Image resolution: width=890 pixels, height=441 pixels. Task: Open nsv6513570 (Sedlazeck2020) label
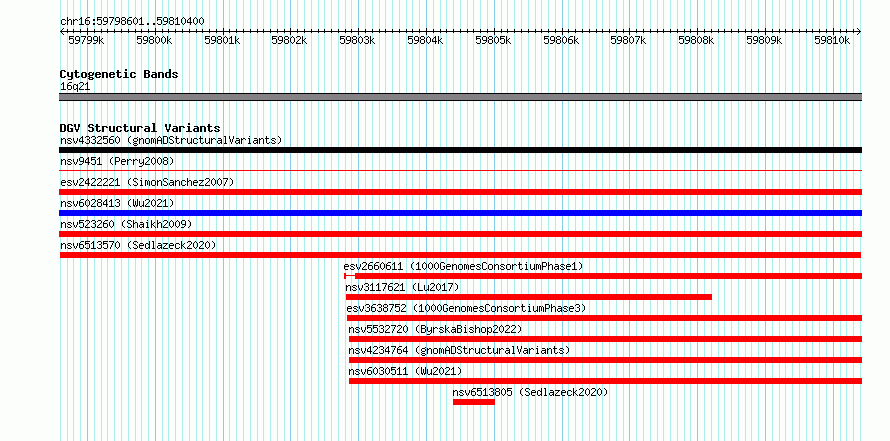click(x=138, y=245)
